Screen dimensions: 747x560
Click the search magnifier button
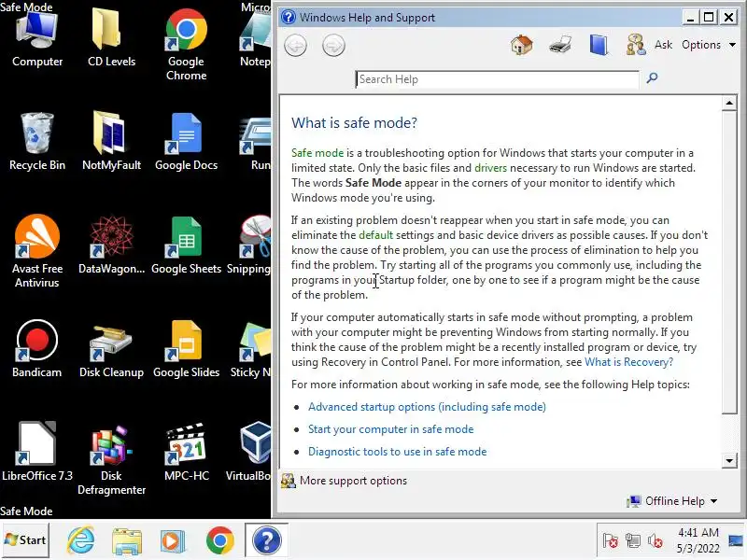tap(652, 77)
